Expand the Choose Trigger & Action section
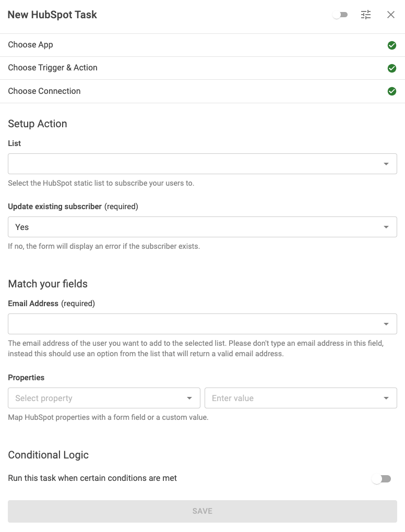405x532 pixels. coord(53,68)
